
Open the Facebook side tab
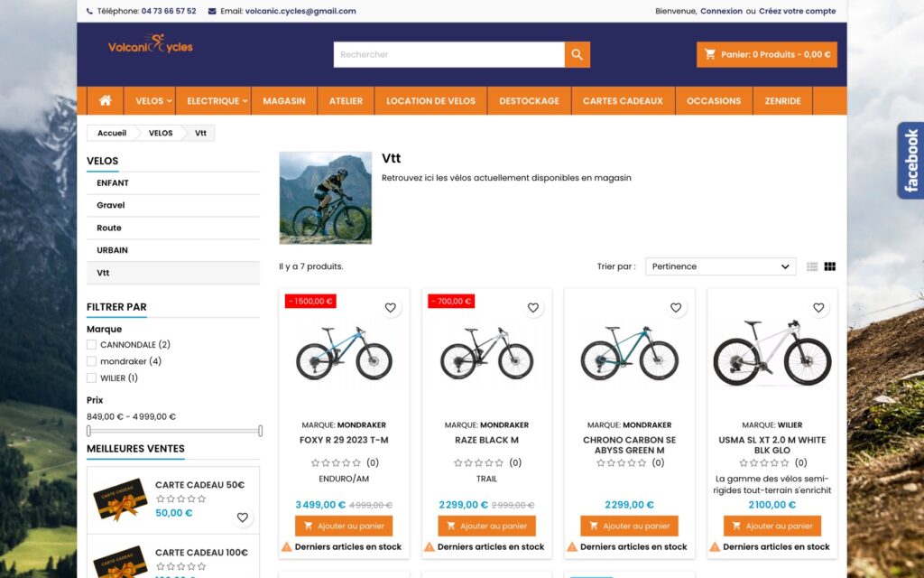pyautogui.click(x=911, y=161)
